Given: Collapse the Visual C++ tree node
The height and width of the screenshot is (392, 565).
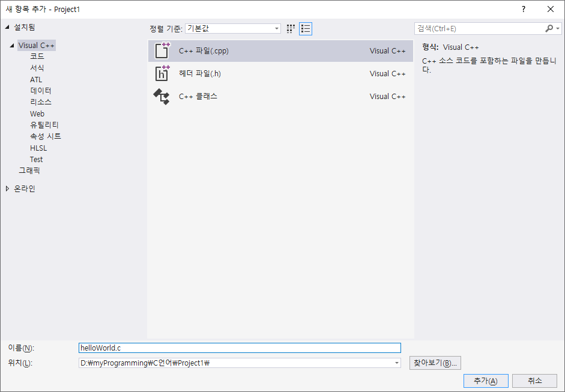Looking at the screenshot, I should (12, 46).
